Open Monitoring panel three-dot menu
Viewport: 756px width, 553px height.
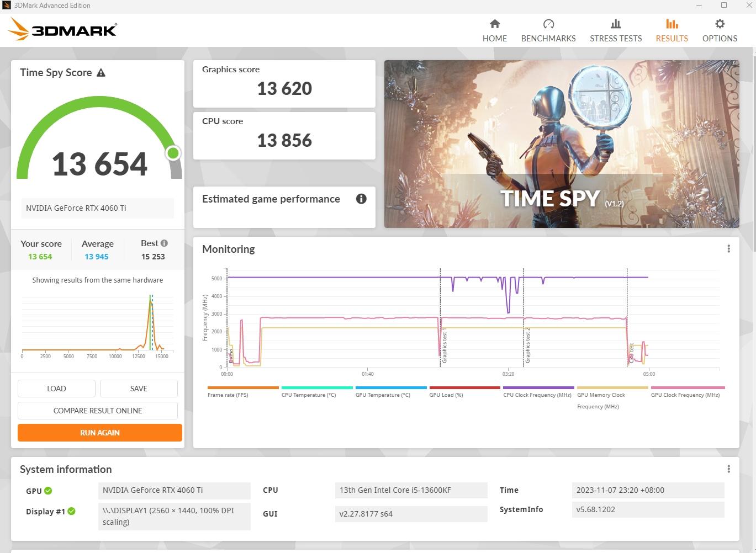[x=728, y=249]
